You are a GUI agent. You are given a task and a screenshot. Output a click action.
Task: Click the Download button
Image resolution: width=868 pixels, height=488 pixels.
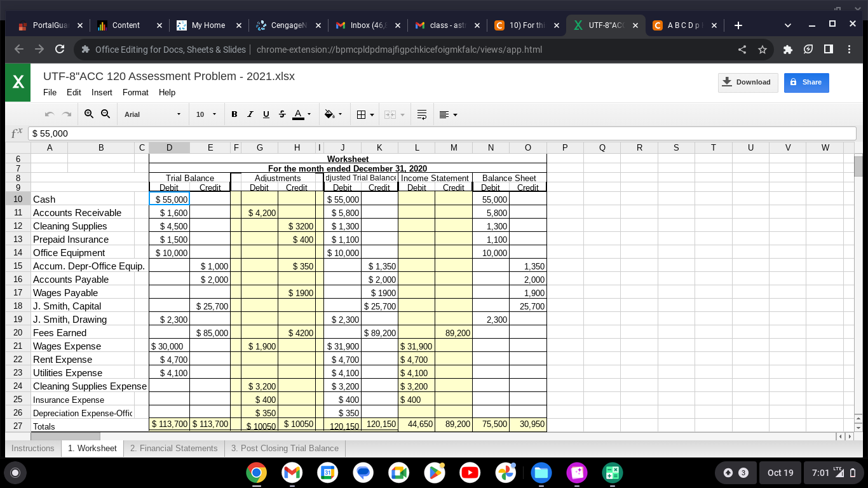[x=748, y=83]
